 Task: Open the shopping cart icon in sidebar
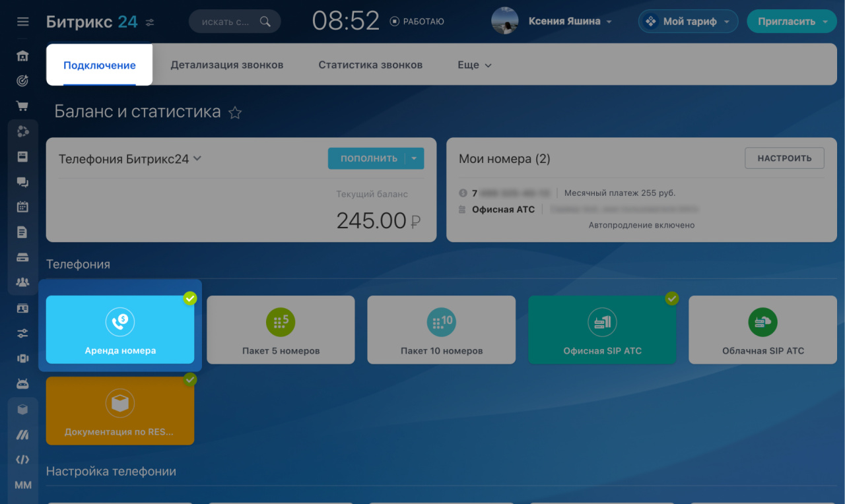tap(23, 106)
